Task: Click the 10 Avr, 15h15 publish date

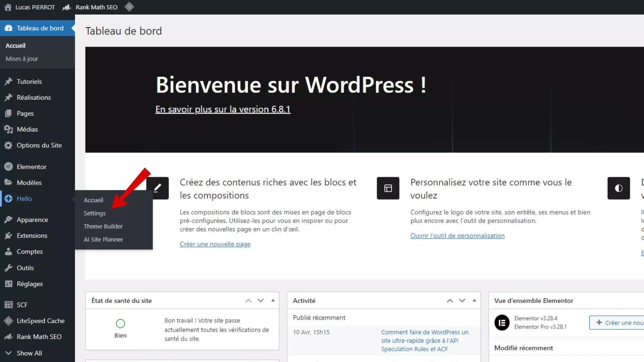Action: tap(311, 332)
